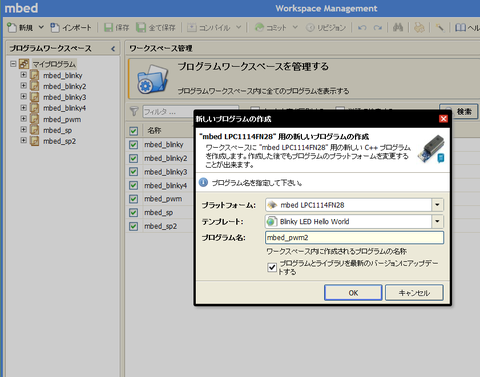This screenshot has width=480, height=377.
Task: Click the Undo arrow icon
Action: point(362,28)
